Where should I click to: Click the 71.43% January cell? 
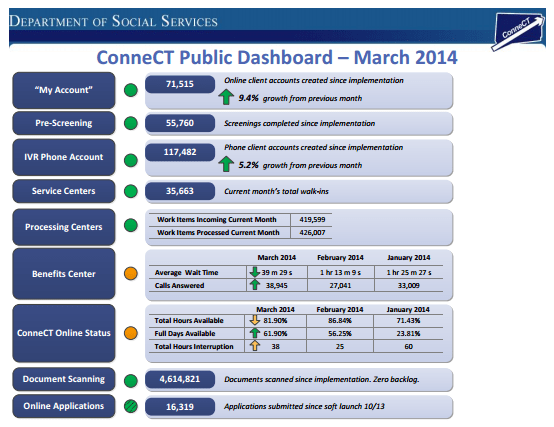(x=408, y=320)
